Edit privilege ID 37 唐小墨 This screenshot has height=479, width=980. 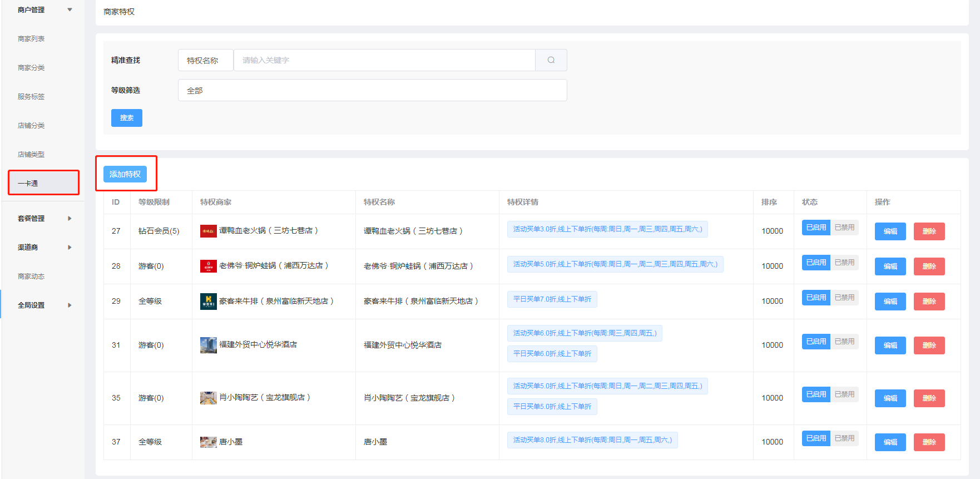[x=890, y=442]
